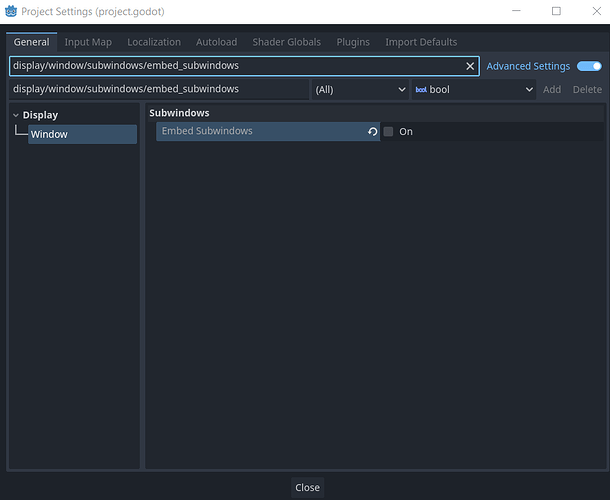This screenshot has height=500, width=610.
Task: Close the Project Settings dialog with Close
Action: (307, 487)
